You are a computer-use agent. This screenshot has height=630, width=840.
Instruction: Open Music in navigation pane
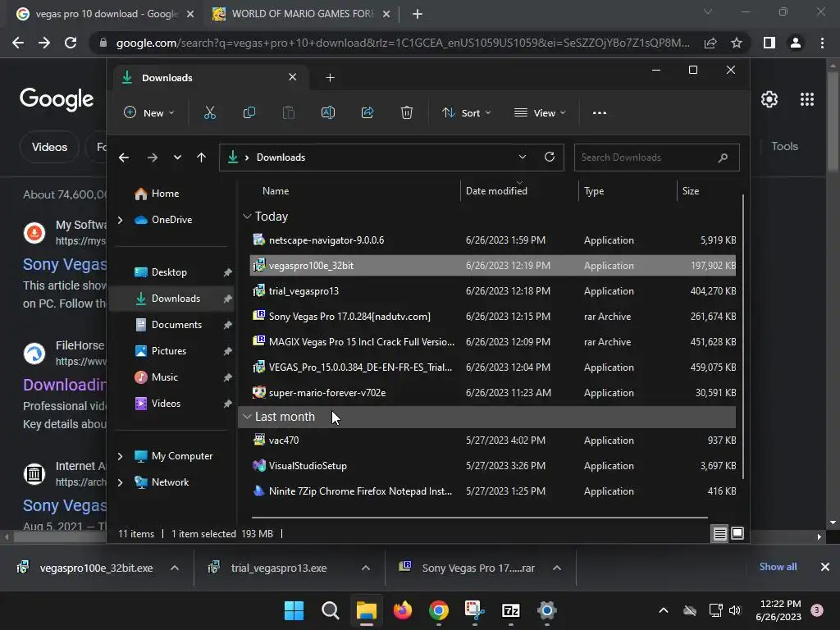tap(164, 377)
